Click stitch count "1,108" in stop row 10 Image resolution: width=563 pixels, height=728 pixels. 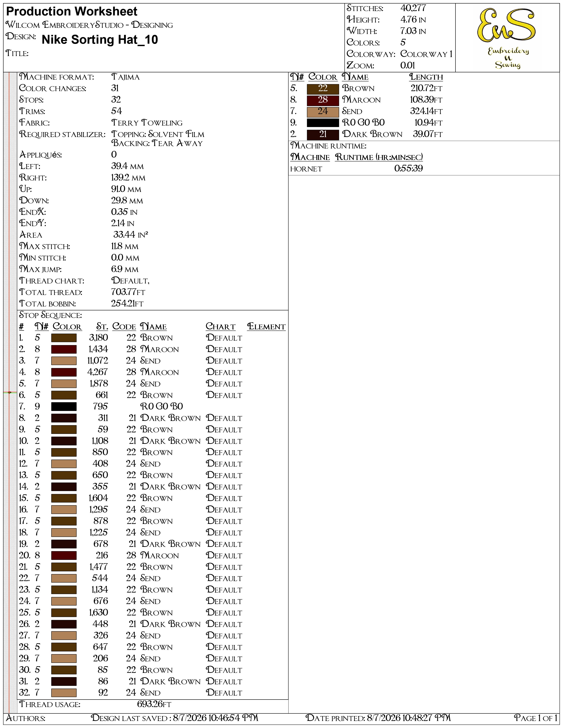(100, 441)
